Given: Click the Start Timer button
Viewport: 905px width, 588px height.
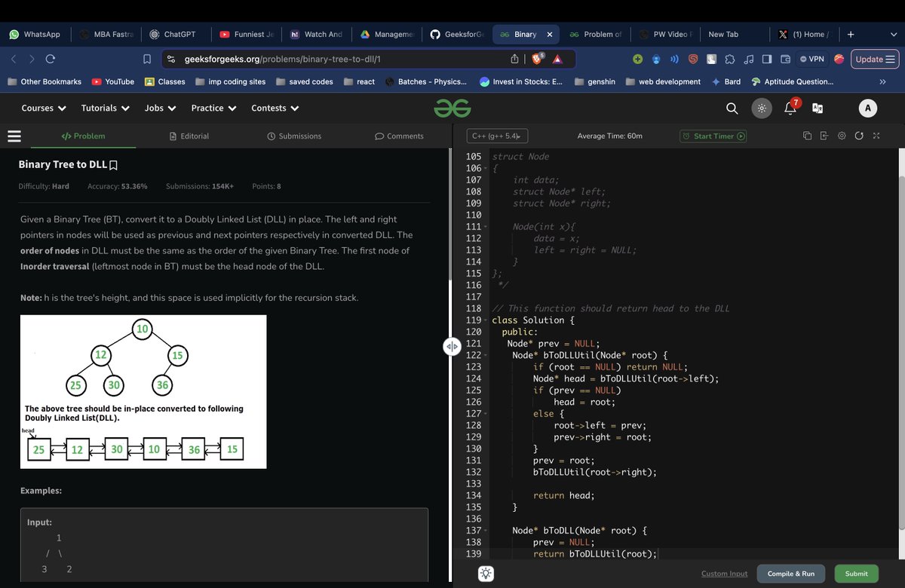Looking at the screenshot, I should [713, 136].
